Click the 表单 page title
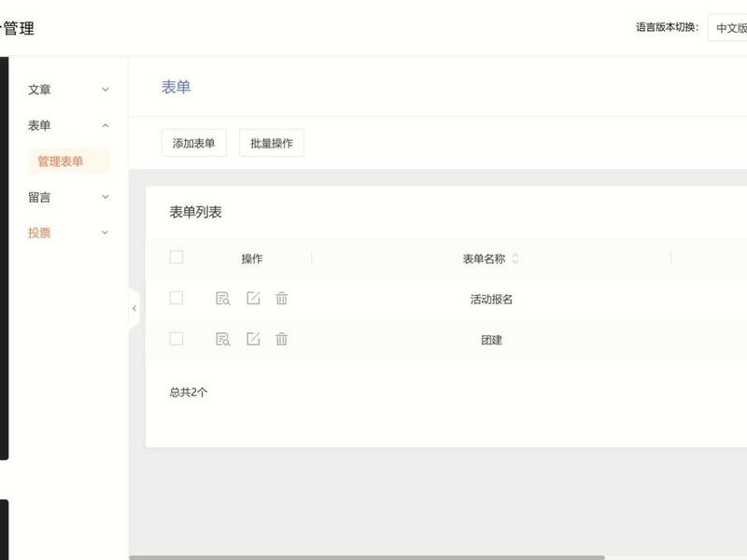 click(176, 87)
